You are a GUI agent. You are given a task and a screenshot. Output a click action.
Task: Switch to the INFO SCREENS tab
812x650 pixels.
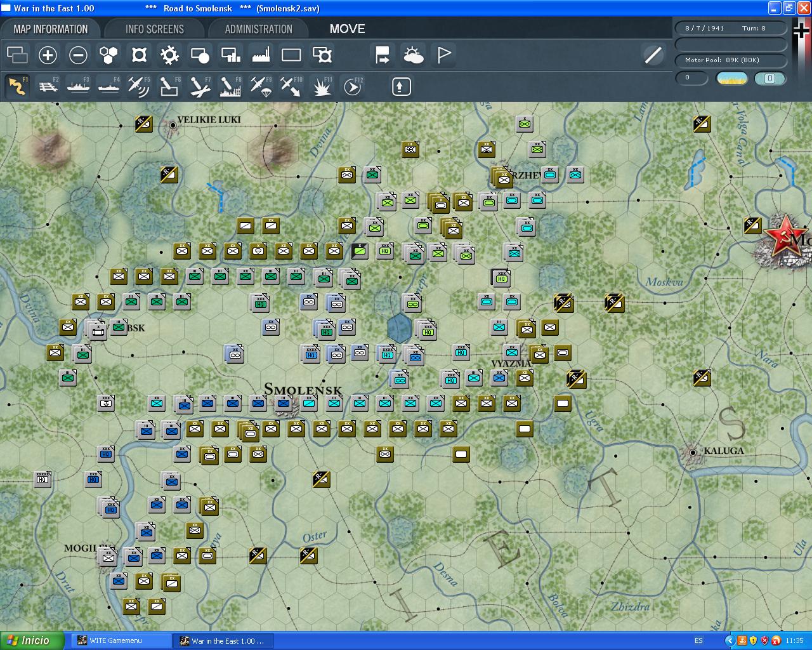(155, 29)
